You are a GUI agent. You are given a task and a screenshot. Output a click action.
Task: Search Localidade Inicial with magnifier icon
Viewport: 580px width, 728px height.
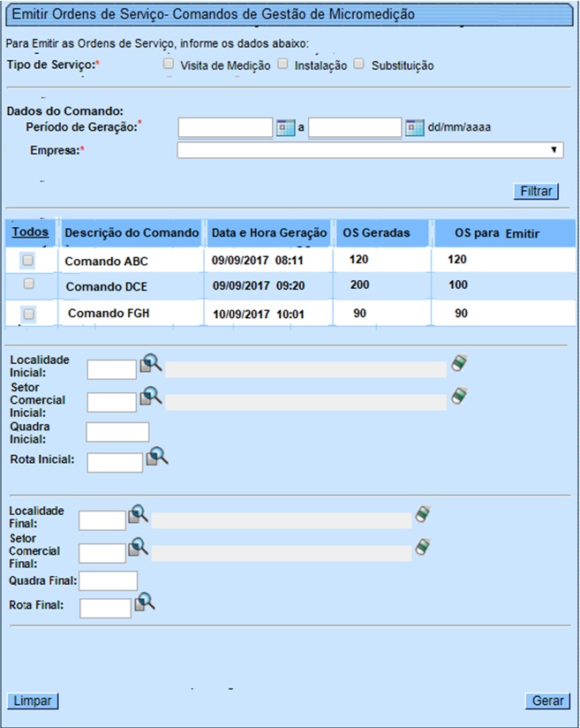coord(151,363)
